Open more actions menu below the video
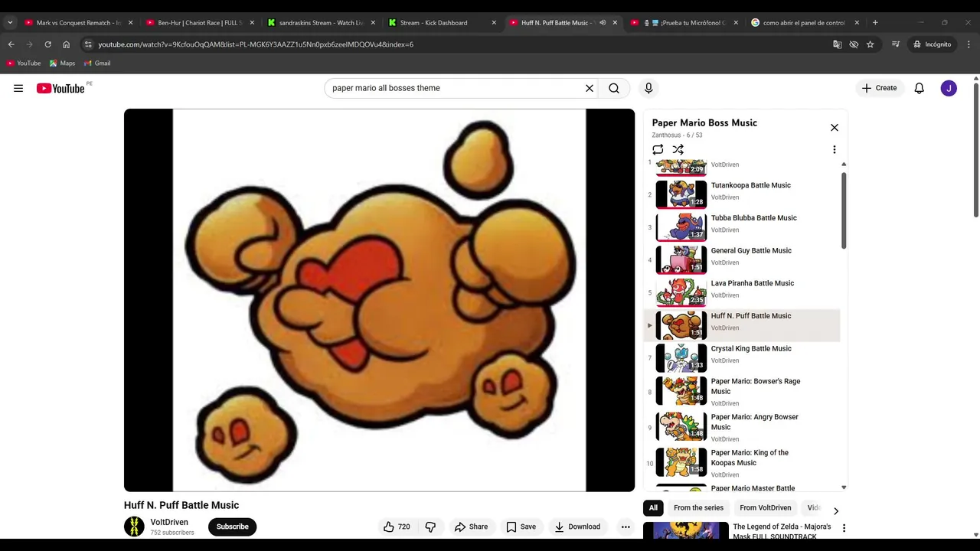The height and width of the screenshot is (551, 980). [626, 527]
